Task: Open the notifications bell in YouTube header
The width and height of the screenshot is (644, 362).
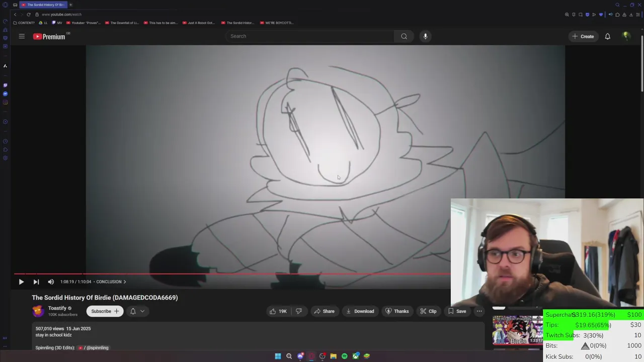Action: (x=607, y=36)
